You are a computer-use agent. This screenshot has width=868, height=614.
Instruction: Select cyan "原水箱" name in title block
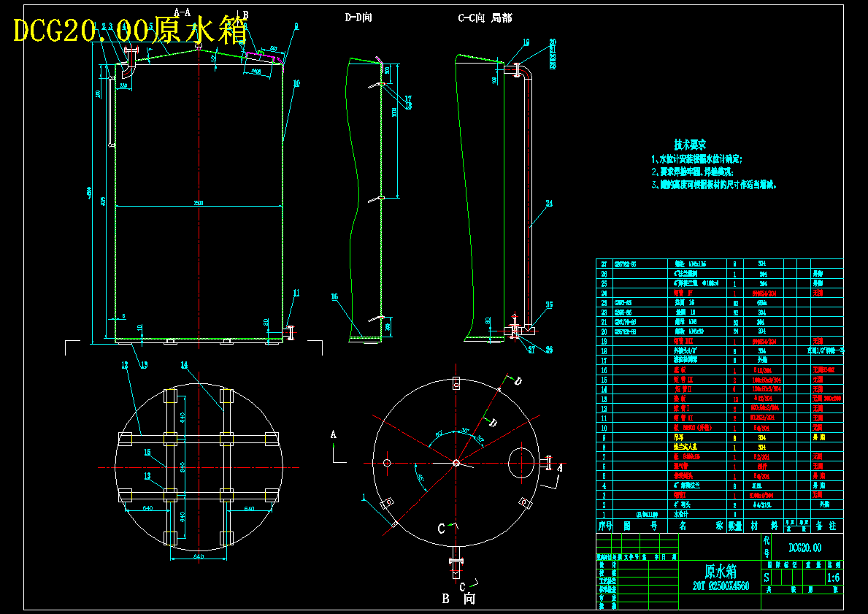click(x=721, y=571)
